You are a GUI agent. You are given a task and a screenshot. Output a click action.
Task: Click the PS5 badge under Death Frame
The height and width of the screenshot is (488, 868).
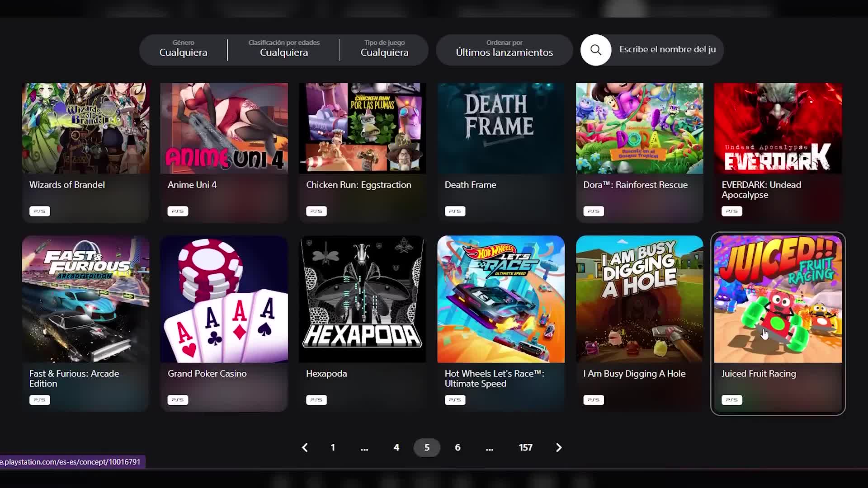[455, 211]
